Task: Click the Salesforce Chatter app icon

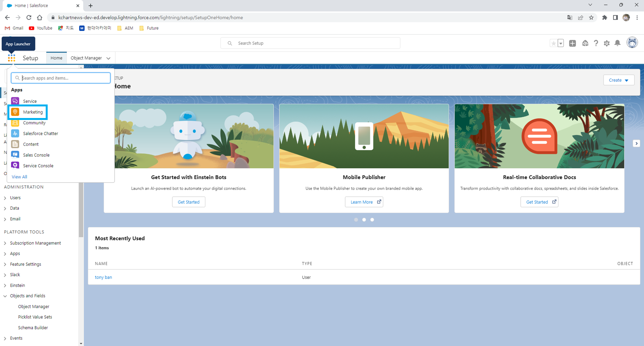Action: coord(15,133)
